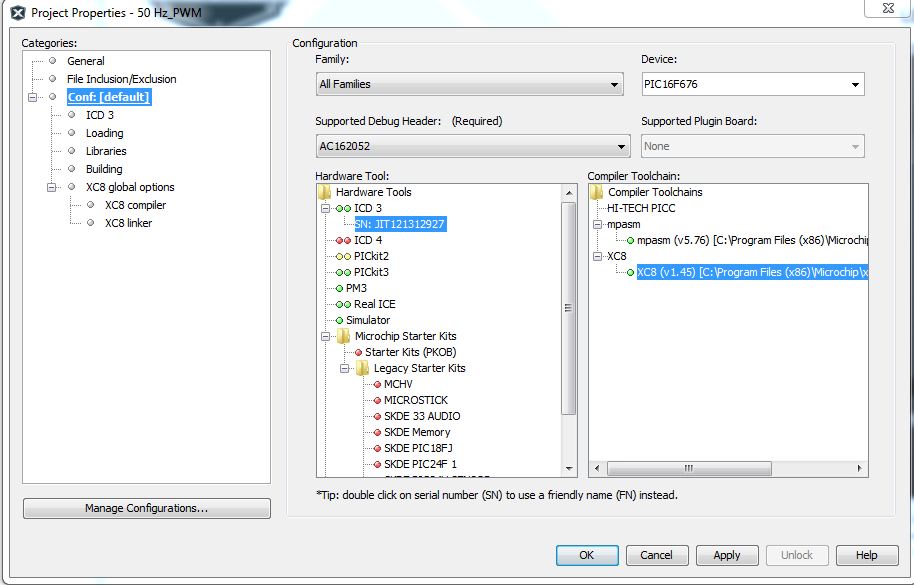Click the PICkit2 yellow status icon
Screen dimensions: 914x585
342,256
